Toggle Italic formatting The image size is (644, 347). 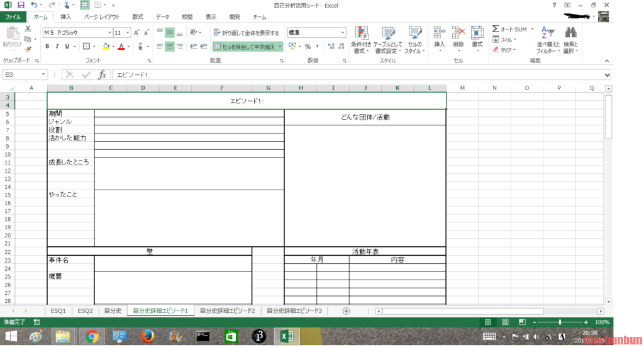(57, 47)
